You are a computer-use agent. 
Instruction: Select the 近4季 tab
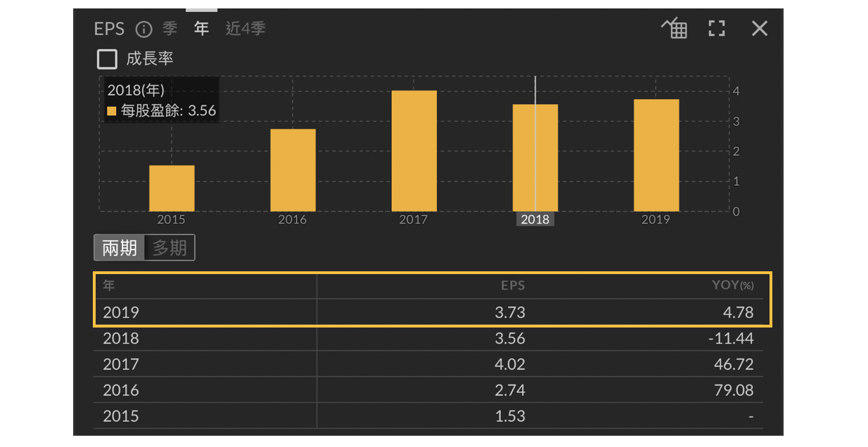pyautogui.click(x=245, y=29)
